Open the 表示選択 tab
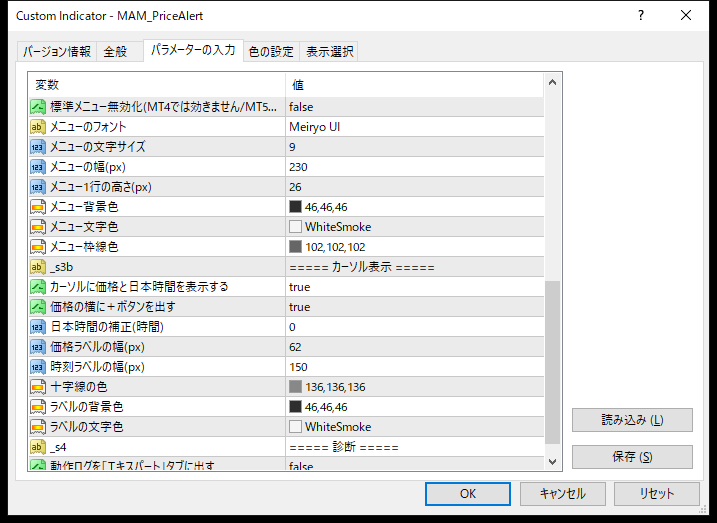717x523 pixels. tap(329, 52)
